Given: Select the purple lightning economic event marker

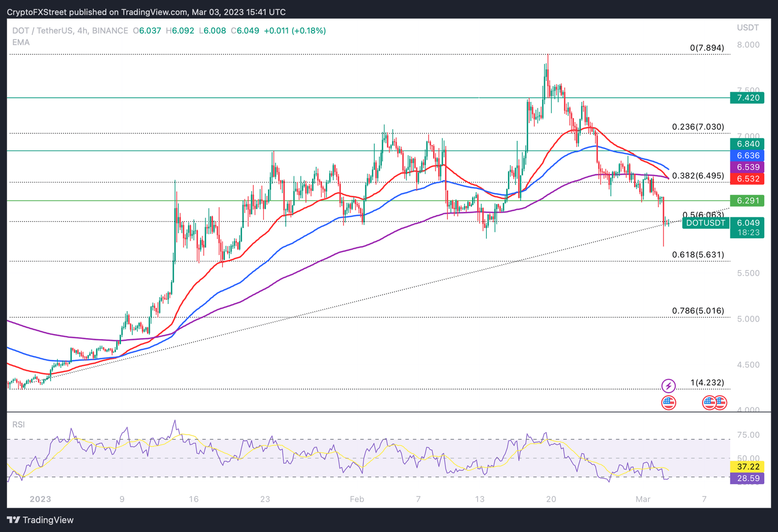Looking at the screenshot, I should point(669,386).
